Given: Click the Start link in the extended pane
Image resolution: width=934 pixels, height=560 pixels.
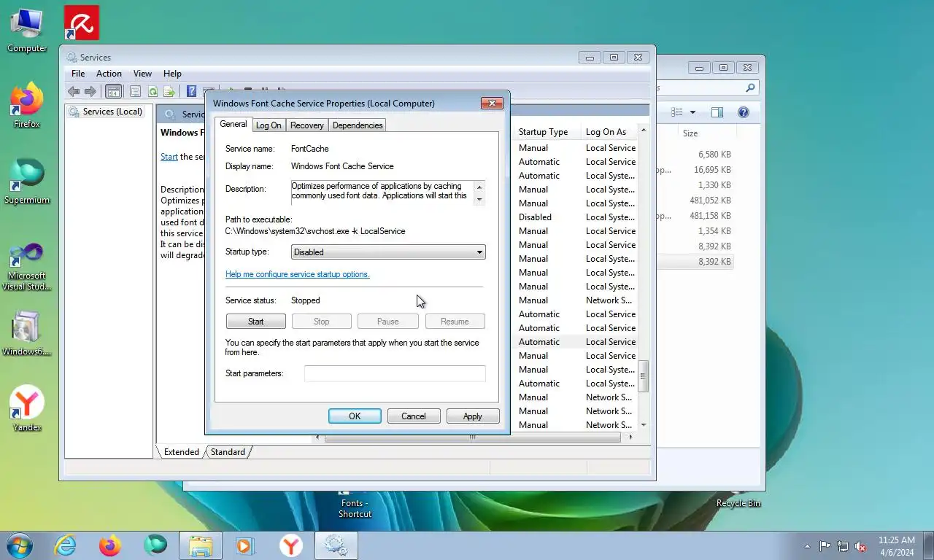Looking at the screenshot, I should click(x=169, y=157).
